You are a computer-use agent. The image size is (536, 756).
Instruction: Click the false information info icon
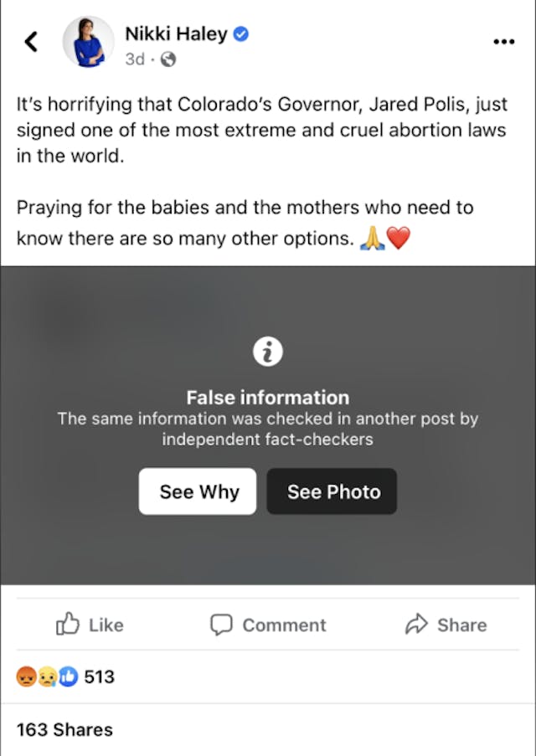[x=267, y=351]
